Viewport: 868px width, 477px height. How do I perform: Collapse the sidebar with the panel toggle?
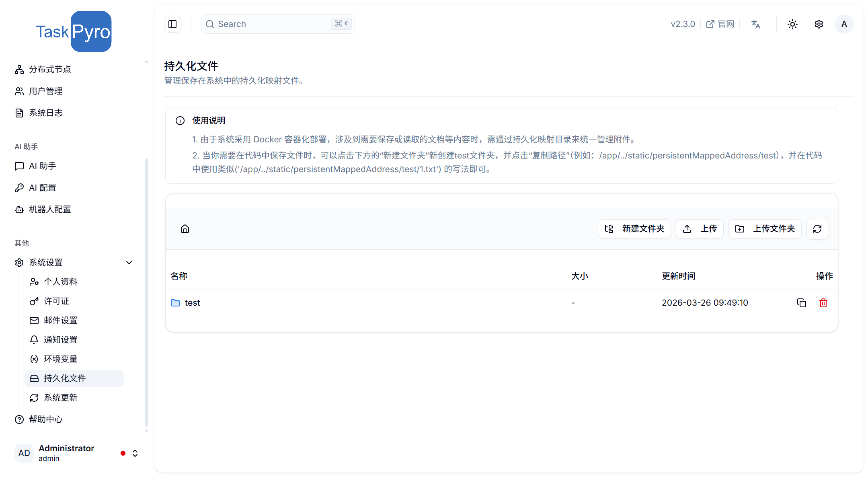coord(172,24)
